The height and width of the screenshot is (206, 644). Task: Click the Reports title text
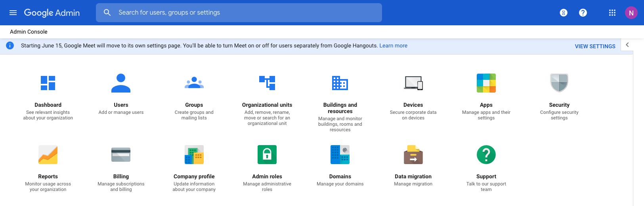tap(48, 176)
